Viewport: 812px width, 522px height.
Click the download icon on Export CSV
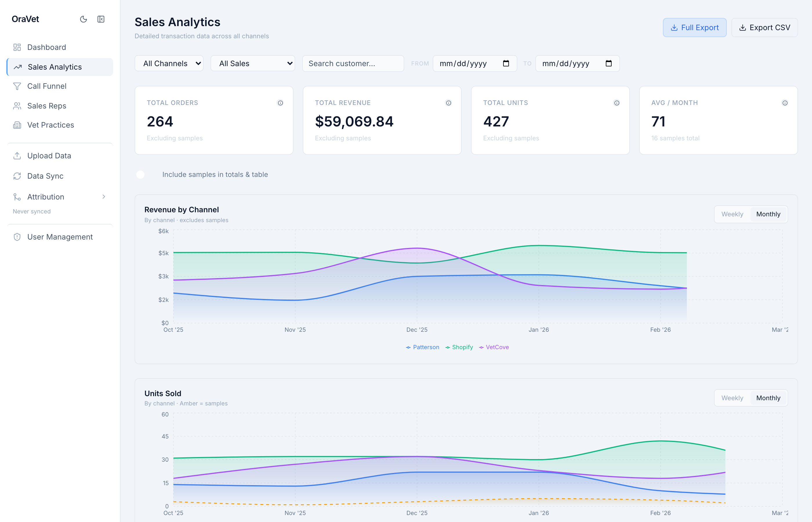tap(742, 28)
